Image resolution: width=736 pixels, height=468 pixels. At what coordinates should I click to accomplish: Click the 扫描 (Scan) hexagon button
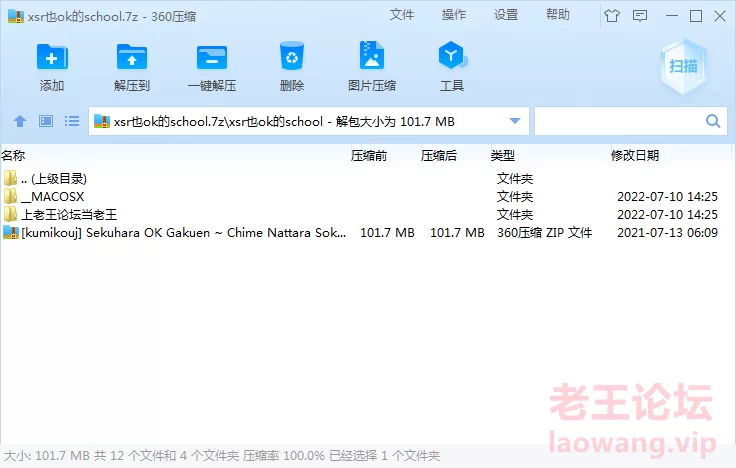683,66
